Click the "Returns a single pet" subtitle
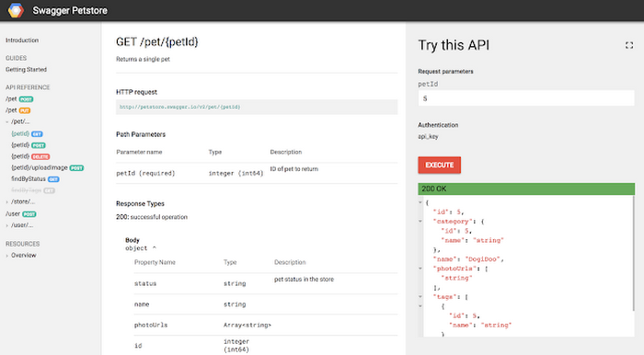This screenshot has width=644, height=355. click(x=143, y=59)
